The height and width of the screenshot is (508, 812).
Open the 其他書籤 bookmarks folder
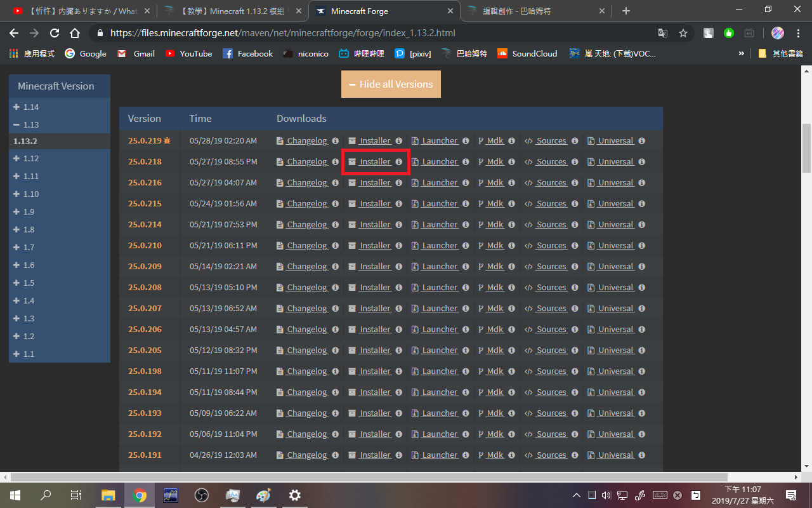pos(781,54)
